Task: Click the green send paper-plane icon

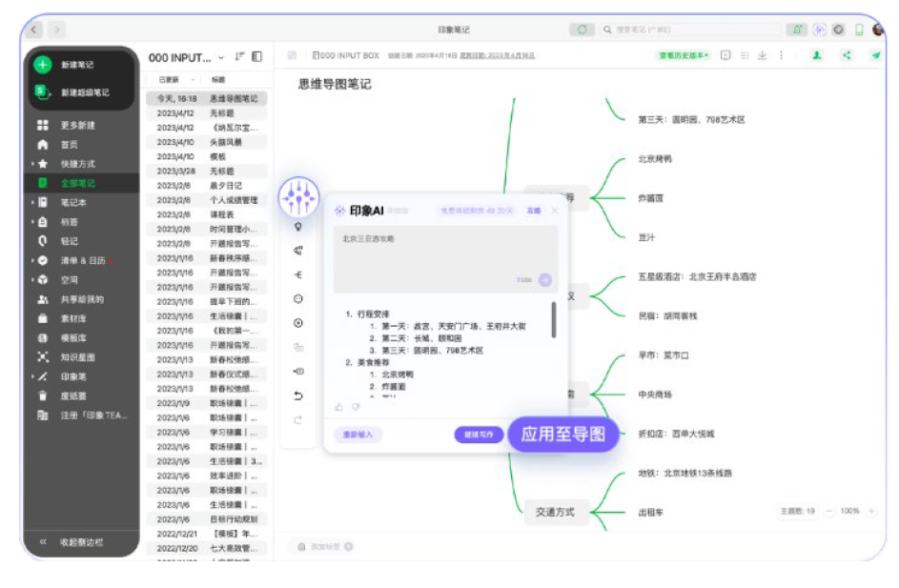Action: (875, 55)
